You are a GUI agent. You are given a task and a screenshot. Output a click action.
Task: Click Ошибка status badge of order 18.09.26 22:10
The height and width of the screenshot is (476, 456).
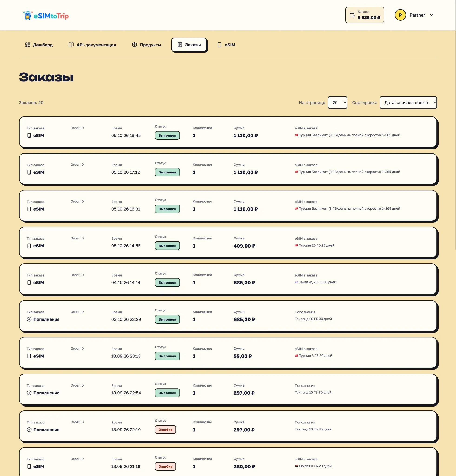point(165,430)
